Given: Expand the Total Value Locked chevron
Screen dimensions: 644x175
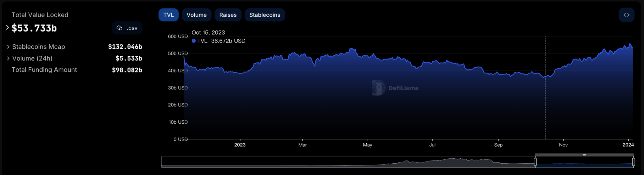Looking at the screenshot, I should [x=8, y=28].
